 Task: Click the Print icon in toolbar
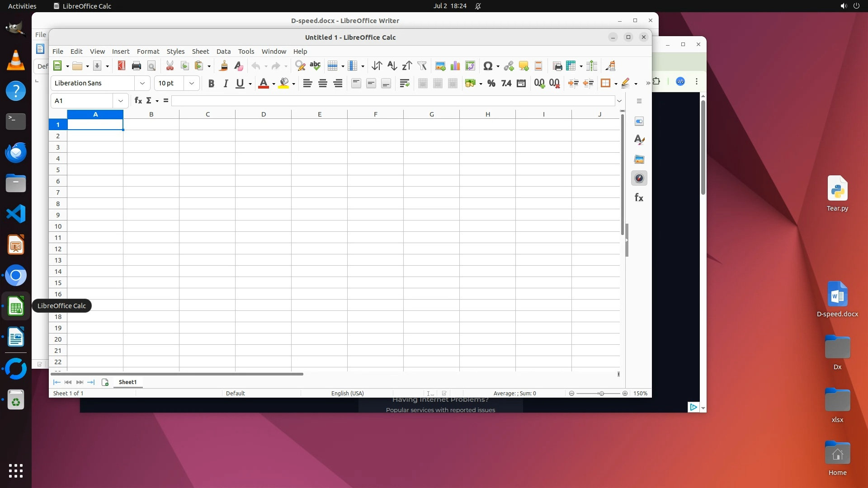pyautogui.click(x=136, y=66)
